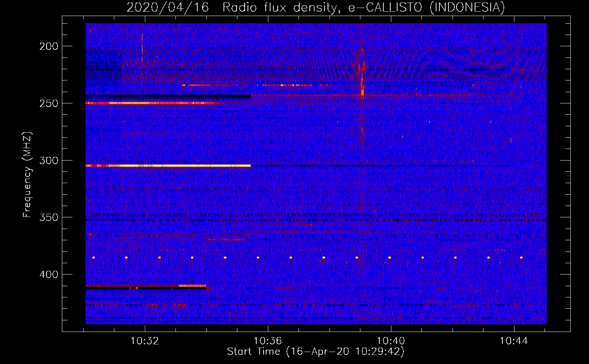Screen dimensions: 589x364
Task: Click the 200 frequency tick label
Action: click(49, 46)
